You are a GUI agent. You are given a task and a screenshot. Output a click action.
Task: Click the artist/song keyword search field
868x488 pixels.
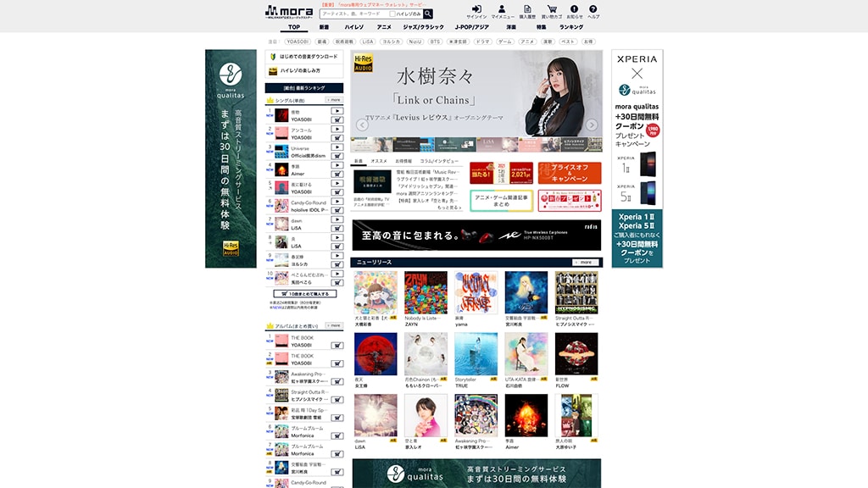[354, 14]
